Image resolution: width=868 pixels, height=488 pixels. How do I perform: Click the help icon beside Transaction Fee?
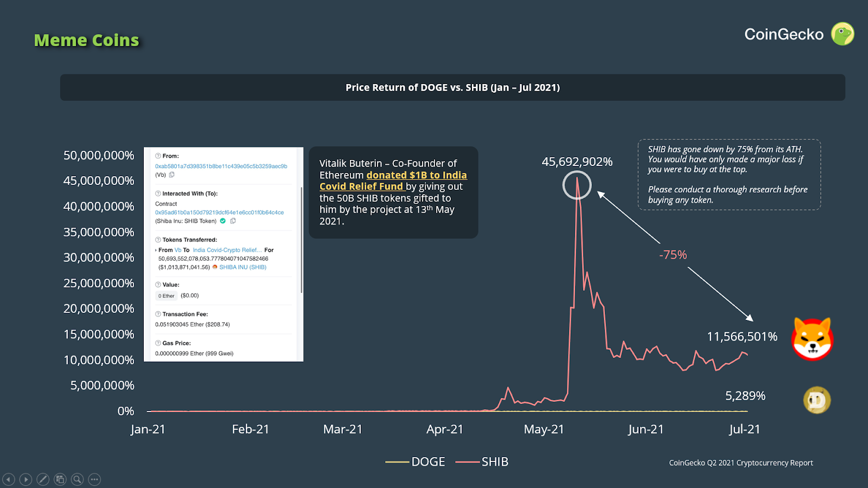click(158, 314)
